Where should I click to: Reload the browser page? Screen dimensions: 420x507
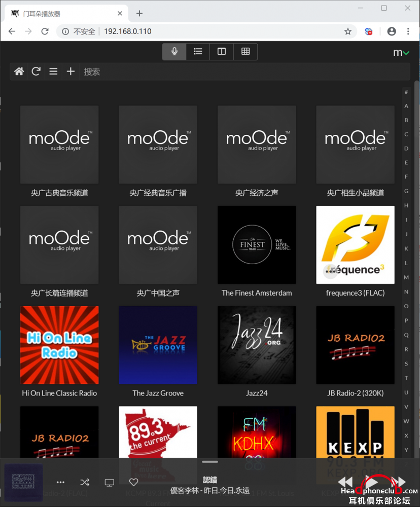(x=45, y=31)
